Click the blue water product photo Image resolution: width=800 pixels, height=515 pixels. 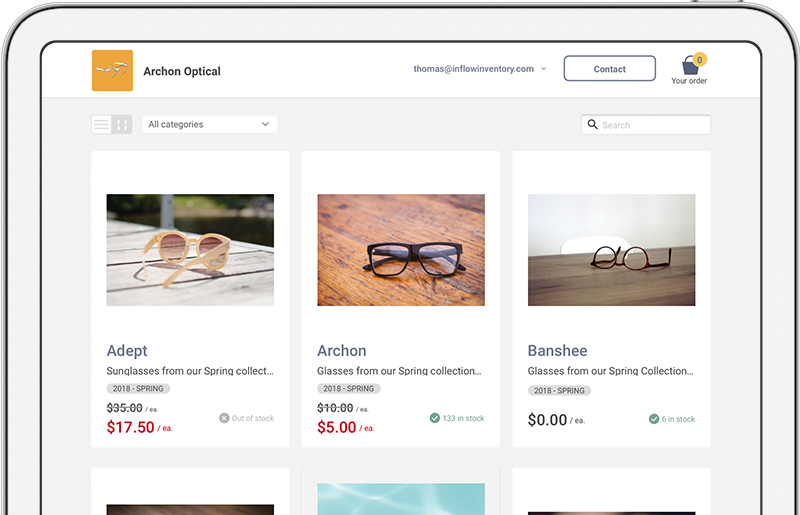pos(401,499)
